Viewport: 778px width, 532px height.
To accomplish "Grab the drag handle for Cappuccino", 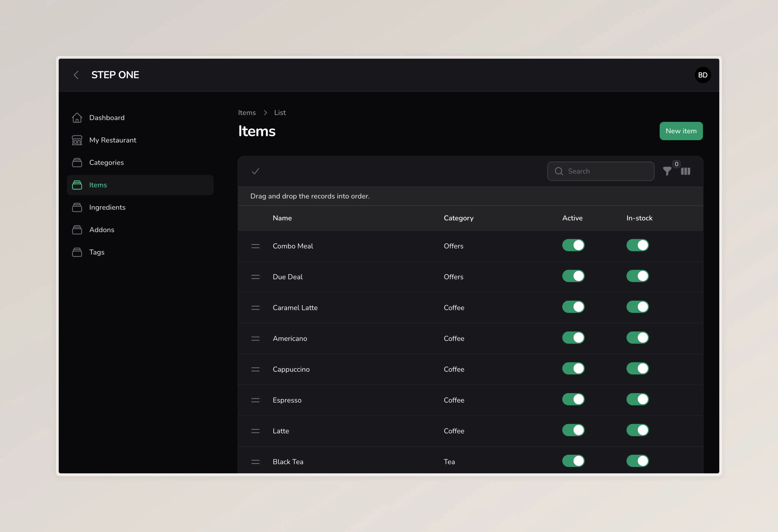I will click(x=255, y=369).
